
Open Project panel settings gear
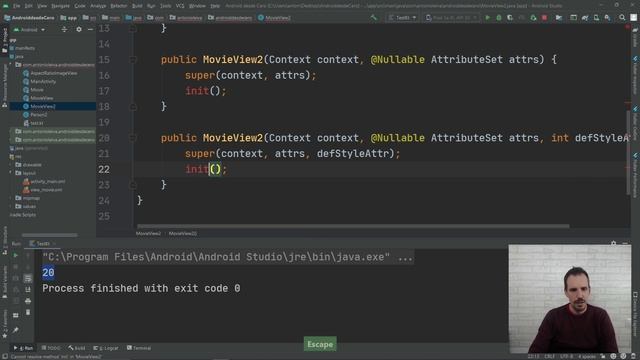tap(79, 29)
